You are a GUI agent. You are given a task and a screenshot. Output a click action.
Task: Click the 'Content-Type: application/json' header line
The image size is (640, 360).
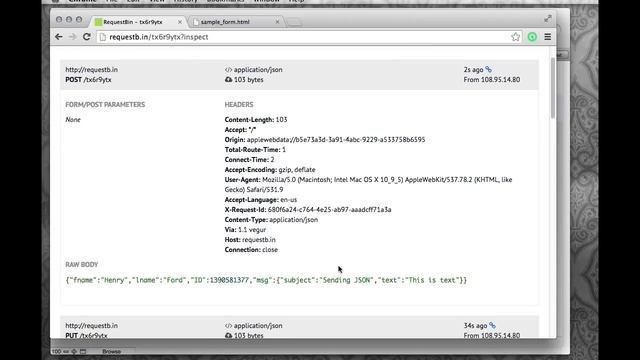[271, 220]
